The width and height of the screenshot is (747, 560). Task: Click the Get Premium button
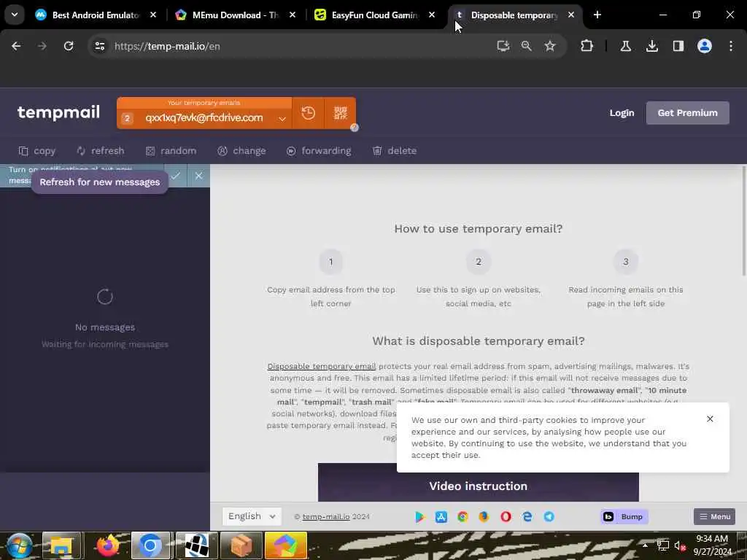[687, 113]
